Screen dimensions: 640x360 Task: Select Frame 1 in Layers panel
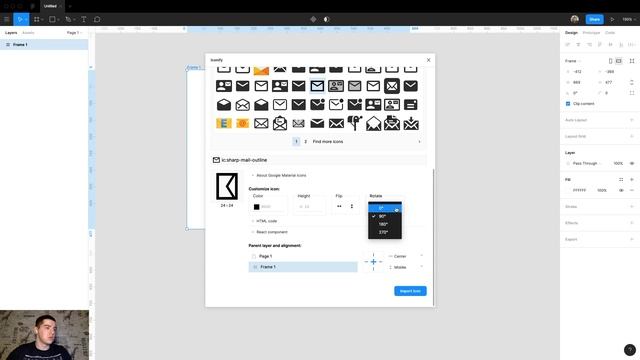click(44, 44)
